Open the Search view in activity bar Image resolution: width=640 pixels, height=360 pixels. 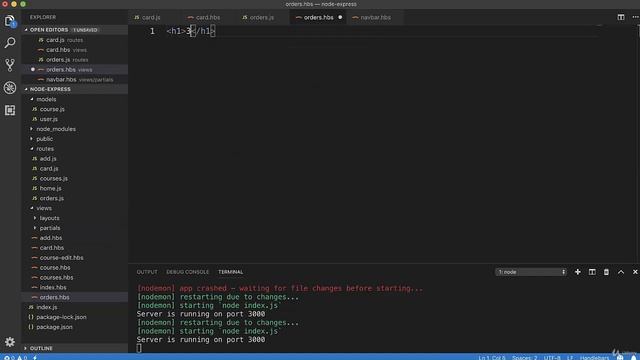pyautogui.click(x=10, y=42)
